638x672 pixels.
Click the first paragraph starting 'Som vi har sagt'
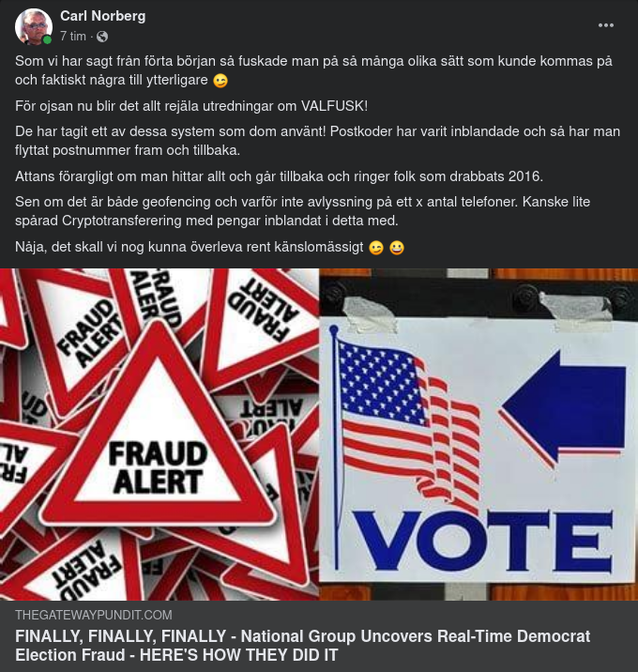(x=313, y=70)
